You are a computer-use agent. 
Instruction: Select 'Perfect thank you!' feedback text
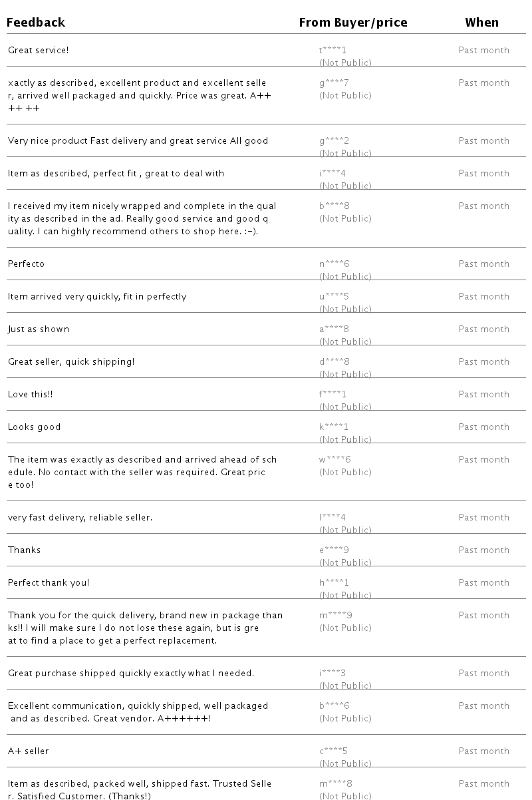click(x=49, y=582)
